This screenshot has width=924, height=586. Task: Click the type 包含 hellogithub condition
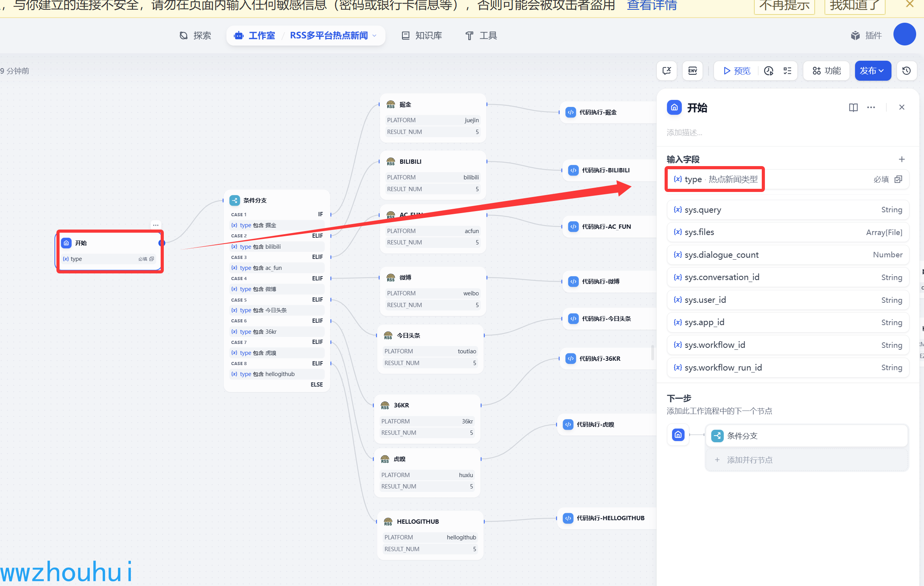click(277, 374)
